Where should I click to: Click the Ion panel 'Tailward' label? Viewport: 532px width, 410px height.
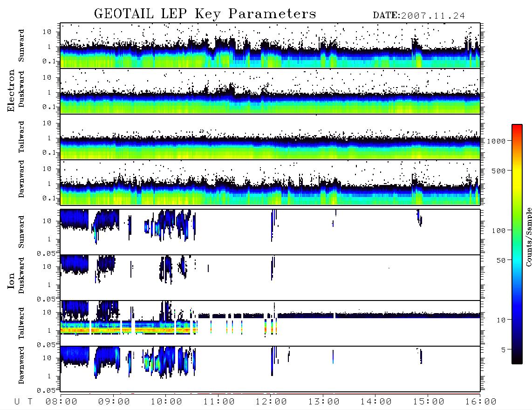[x=21, y=323]
